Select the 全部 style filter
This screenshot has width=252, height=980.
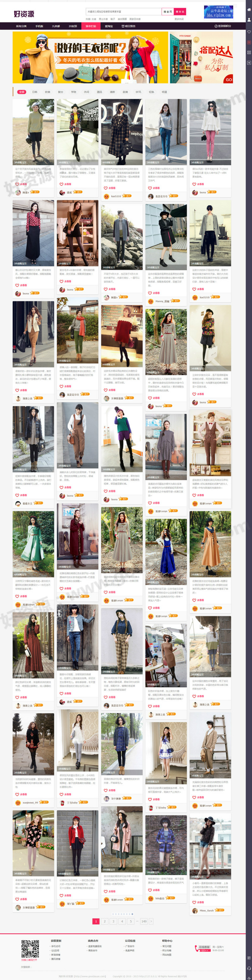[x=22, y=92]
